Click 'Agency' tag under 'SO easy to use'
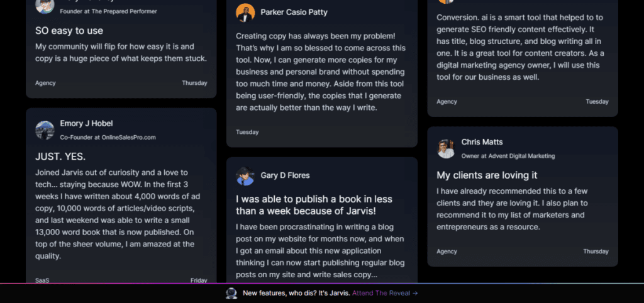The image size is (644, 303). [x=45, y=83]
